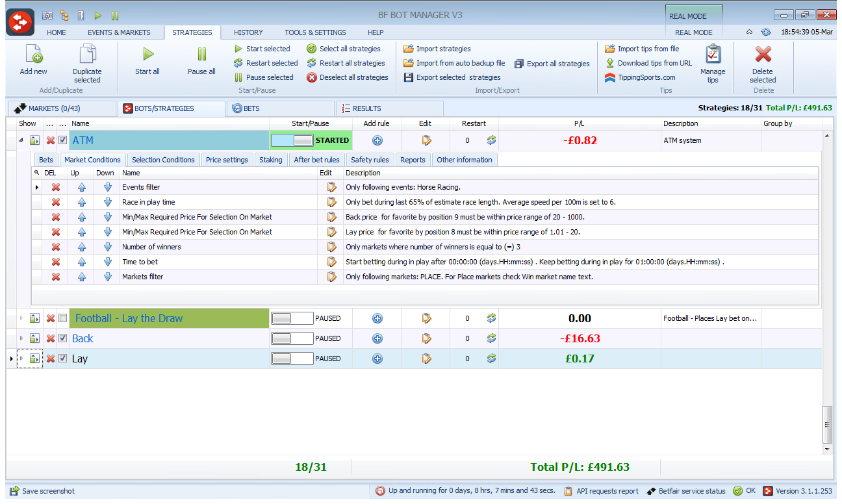Click Deselect all strategies button
The width and height of the screenshot is (842, 504).
(348, 77)
